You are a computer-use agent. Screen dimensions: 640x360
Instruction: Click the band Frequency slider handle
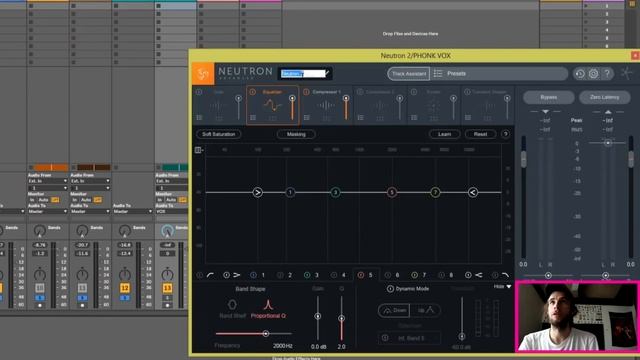click(266, 333)
